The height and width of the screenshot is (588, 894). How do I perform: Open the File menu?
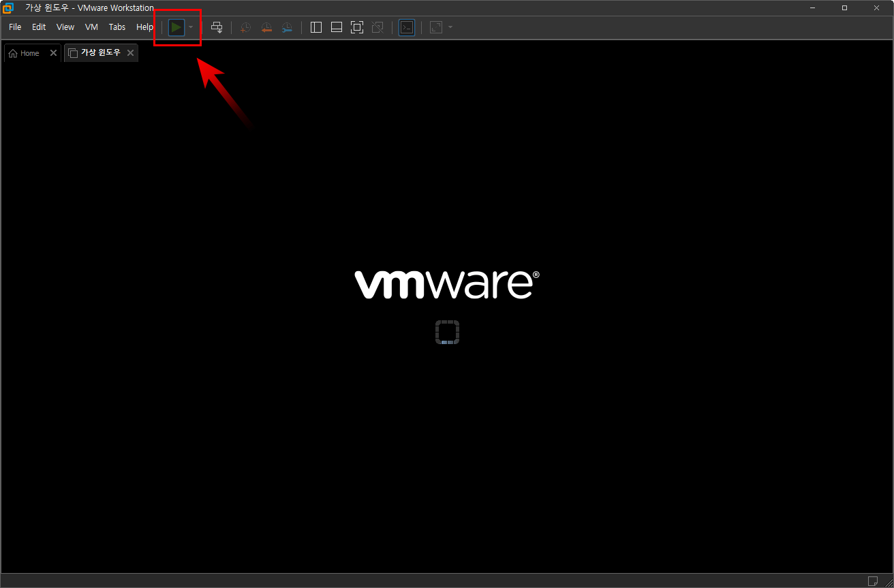15,27
